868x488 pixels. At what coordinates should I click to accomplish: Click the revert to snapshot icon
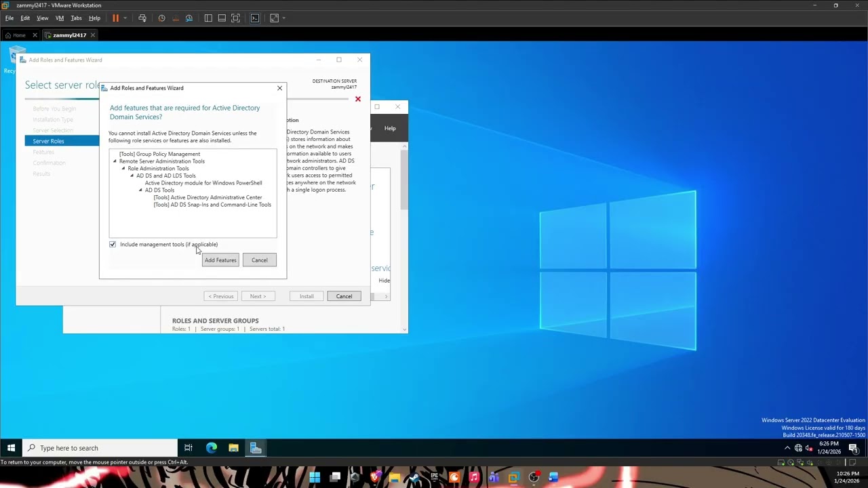coord(175,18)
